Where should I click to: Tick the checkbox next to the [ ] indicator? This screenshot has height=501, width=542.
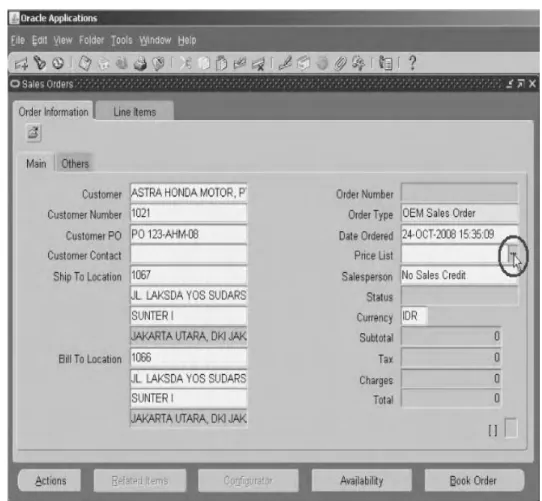click(x=511, y=428)
